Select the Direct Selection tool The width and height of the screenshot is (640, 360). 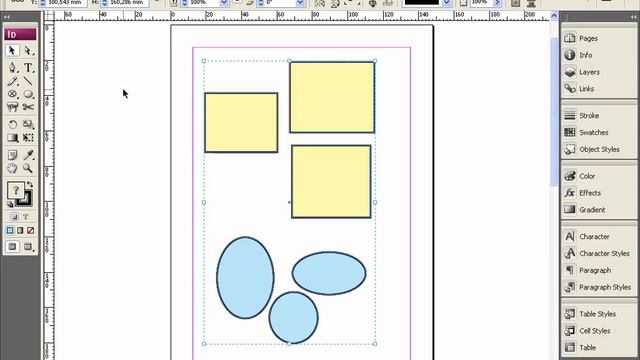[x=28, y=50]
